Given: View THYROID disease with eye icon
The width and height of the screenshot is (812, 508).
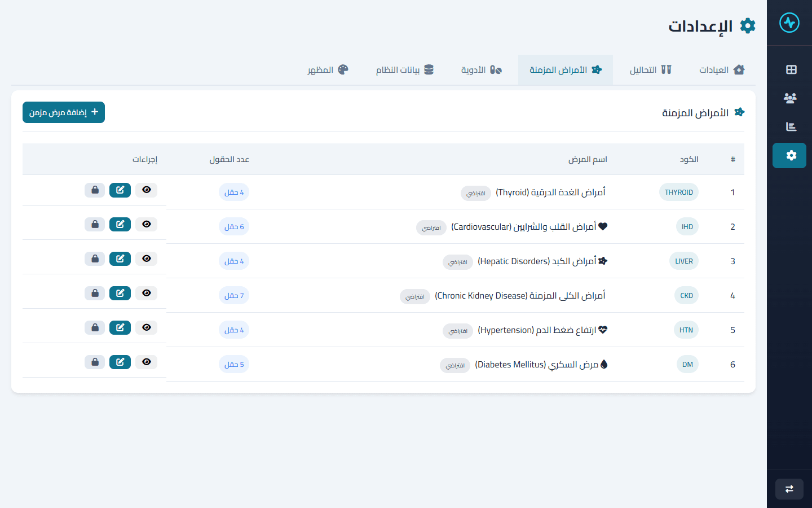Looking at the screenshot, I should (147, 190).
